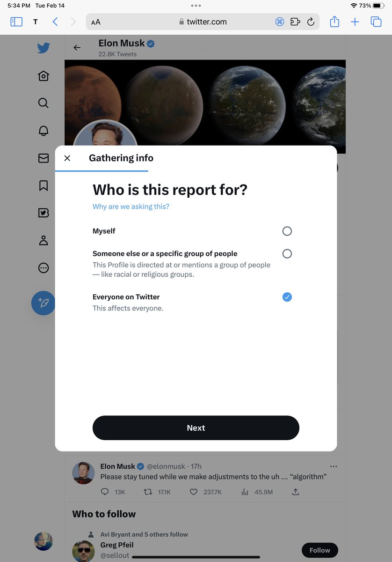
Task: Open the command key extension icon
Action: click(280, 22)
